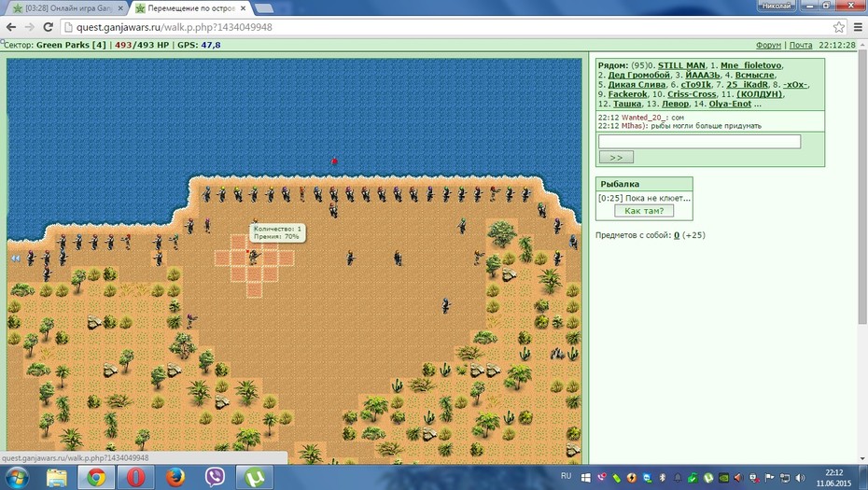Open the Action Center flag icon
Viewport: 868px width, 490px height.
[769, 478]
